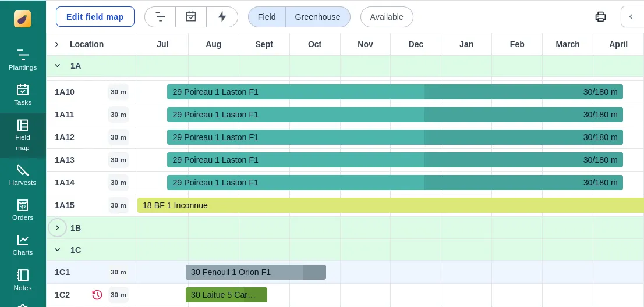Open the Orders section
This screenshot has width=644, height=307.
(x=23, y=210)
